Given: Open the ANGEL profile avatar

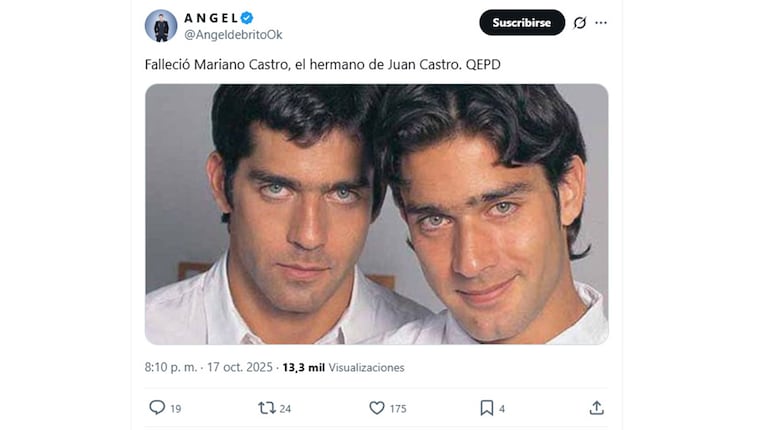Looking at the screenshot, I should (x=161, y=25).
